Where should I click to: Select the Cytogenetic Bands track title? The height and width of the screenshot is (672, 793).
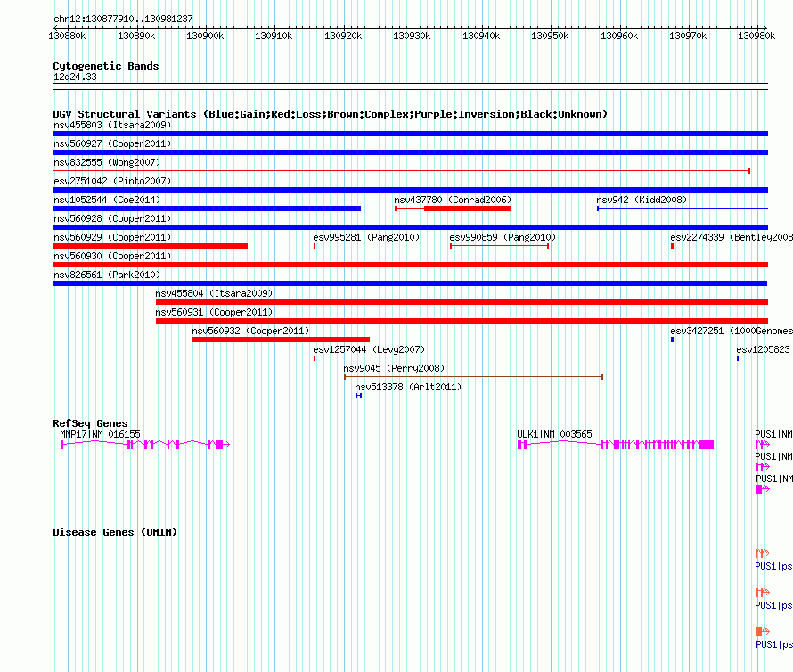coord(106,66)
